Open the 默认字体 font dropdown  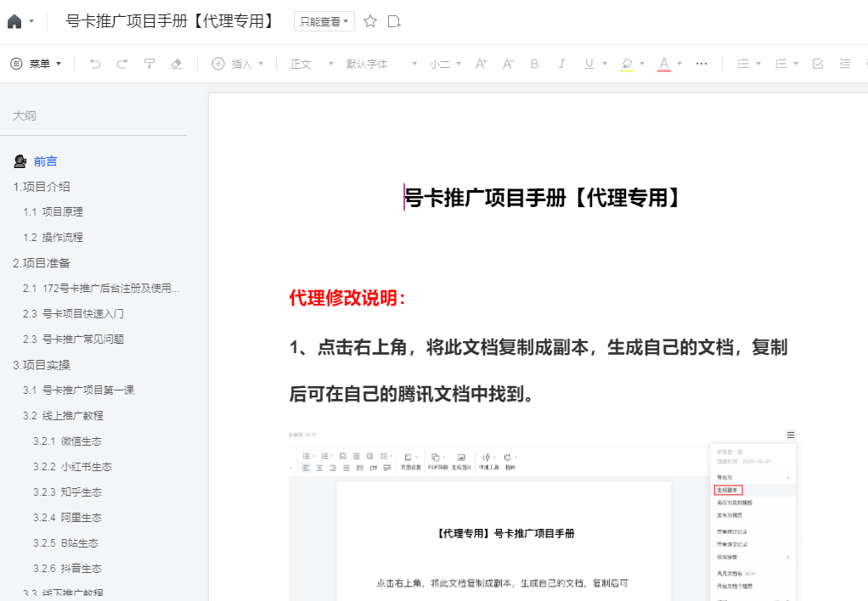click(380, 63)
